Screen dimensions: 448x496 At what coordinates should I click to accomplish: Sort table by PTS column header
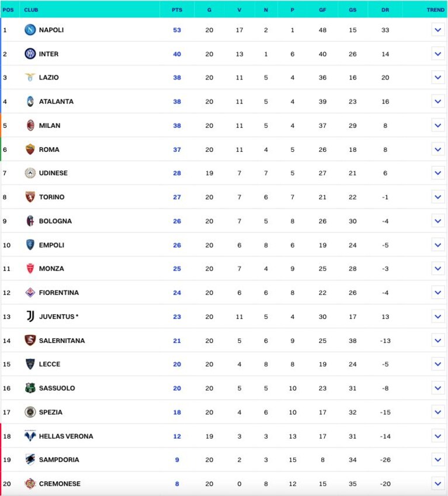coord(177,10)
